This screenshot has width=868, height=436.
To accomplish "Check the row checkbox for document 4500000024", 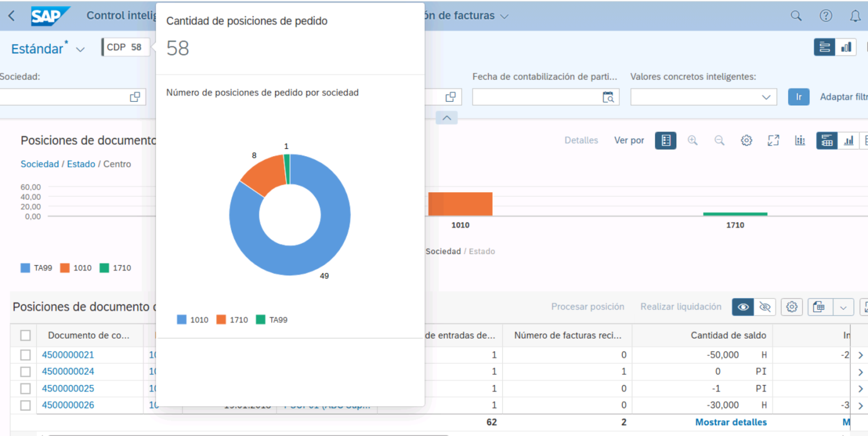I will tap(24, 372).
